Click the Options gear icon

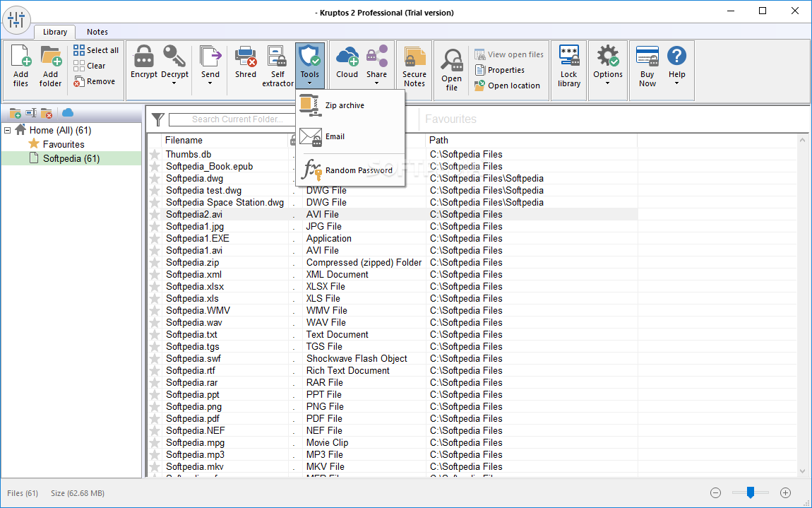coord(607,56)
